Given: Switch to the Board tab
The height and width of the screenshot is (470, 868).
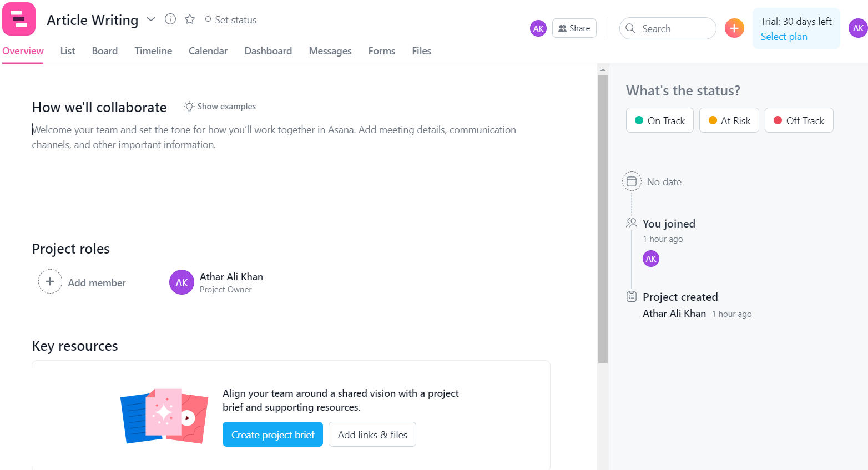Looking at the screenshot, I should click(x=105, y=51).
